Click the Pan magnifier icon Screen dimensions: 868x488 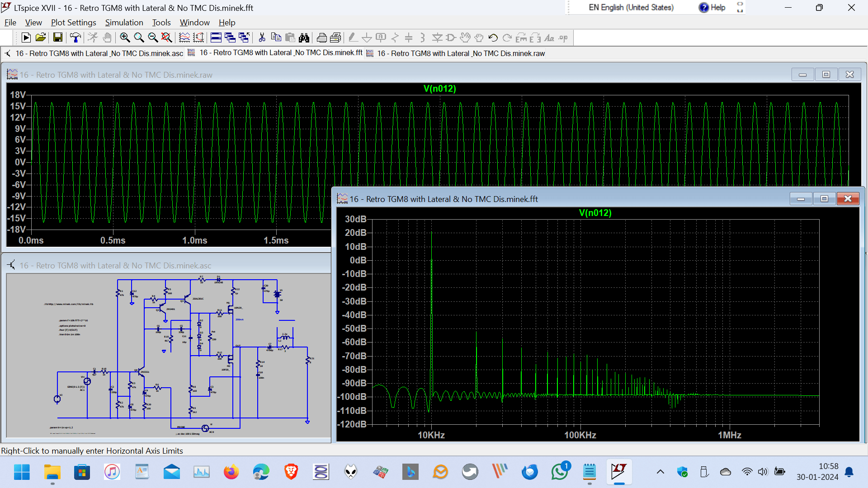point(139,38)
